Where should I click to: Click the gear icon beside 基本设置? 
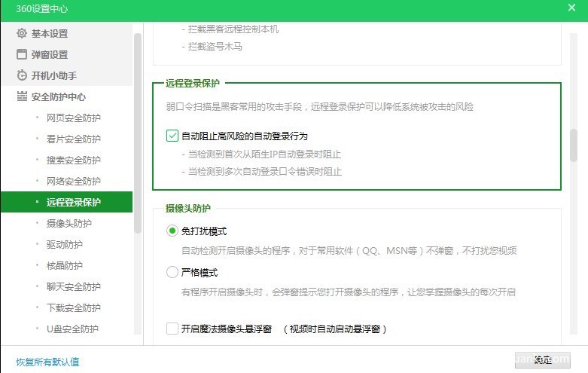(22, 33)
